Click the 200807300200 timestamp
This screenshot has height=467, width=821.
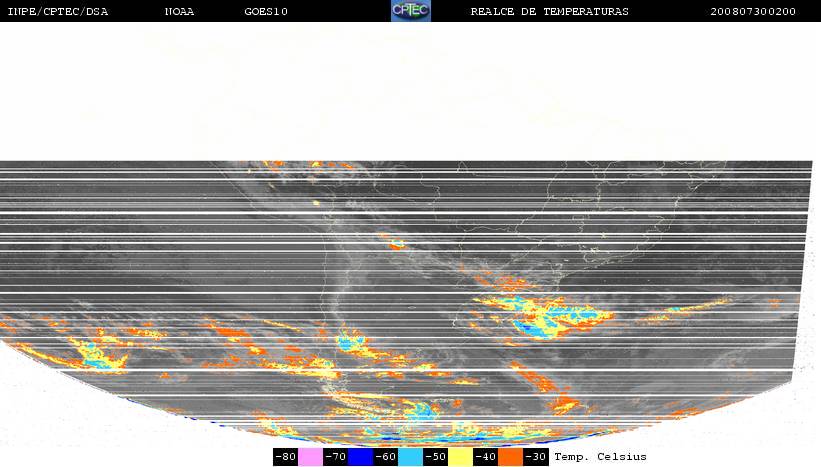pos(753,12)
